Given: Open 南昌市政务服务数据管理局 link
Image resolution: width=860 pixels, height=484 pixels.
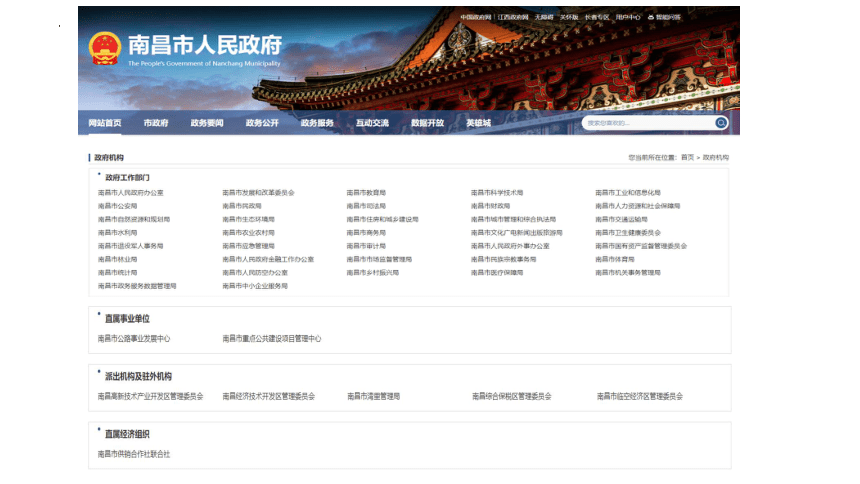Looking at the screenshot, I should [x=137, y=286].
